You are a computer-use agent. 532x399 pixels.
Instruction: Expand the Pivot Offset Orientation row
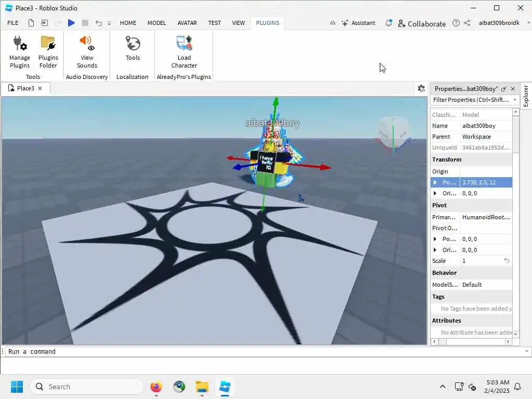point(435,250)
